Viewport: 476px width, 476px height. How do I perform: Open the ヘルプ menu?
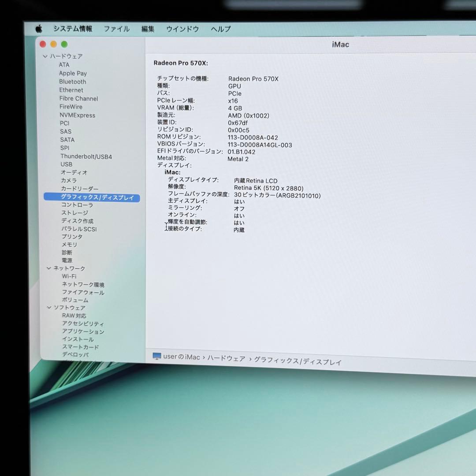[x=221, y=29]
